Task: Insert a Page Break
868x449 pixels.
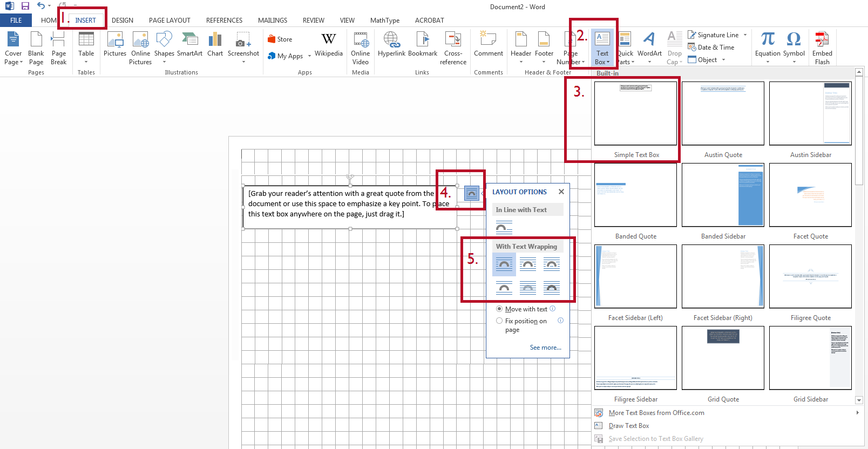Action: click(59, 48)
